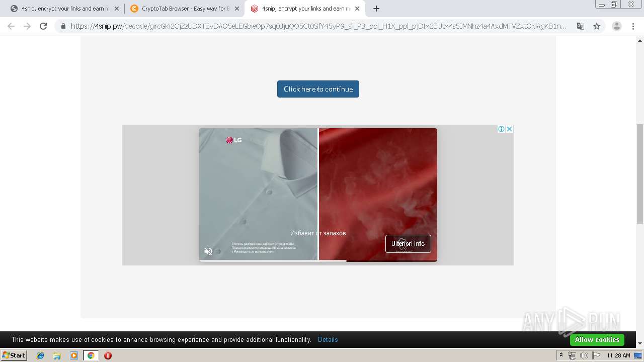The image size is (644, 362).
Task: Click the red Opera taskbar icon
Action: point(108,355)
